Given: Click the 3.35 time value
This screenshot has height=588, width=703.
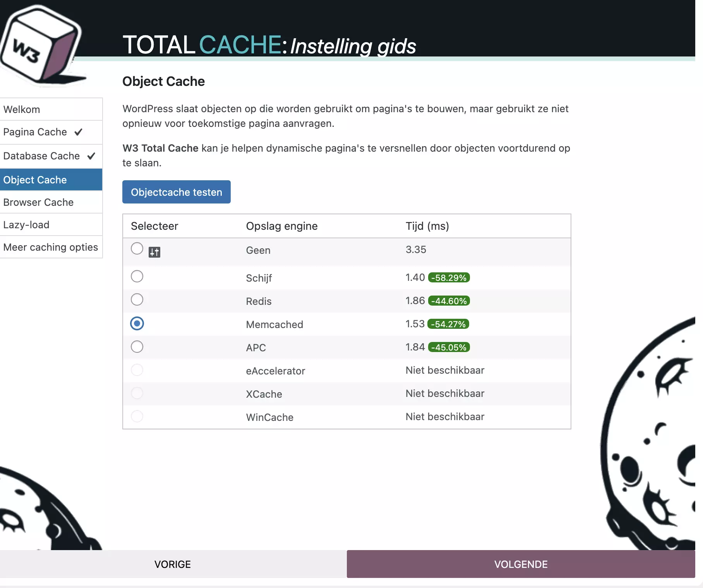Looking at the screenshot, I should tap(416, 250).
